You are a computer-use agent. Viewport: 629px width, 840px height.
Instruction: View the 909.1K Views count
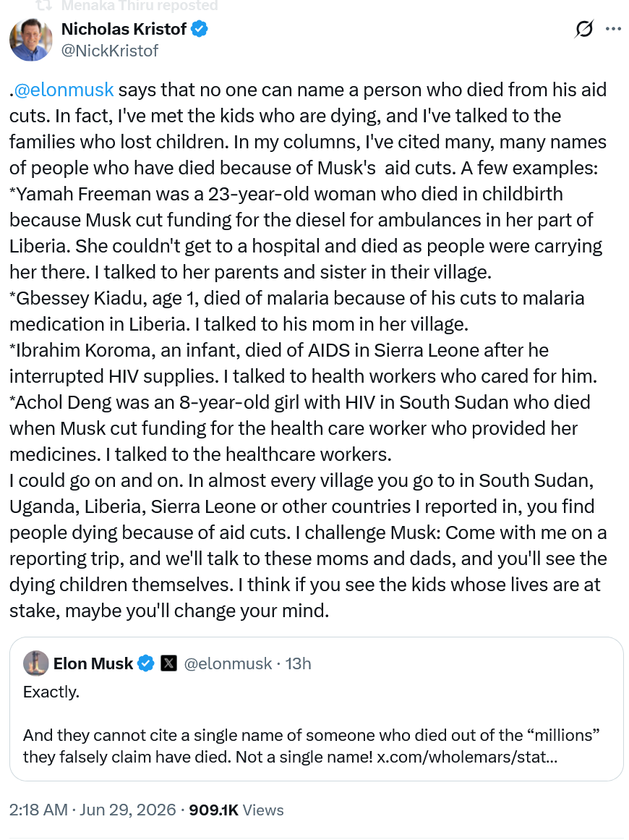point(236,810)
